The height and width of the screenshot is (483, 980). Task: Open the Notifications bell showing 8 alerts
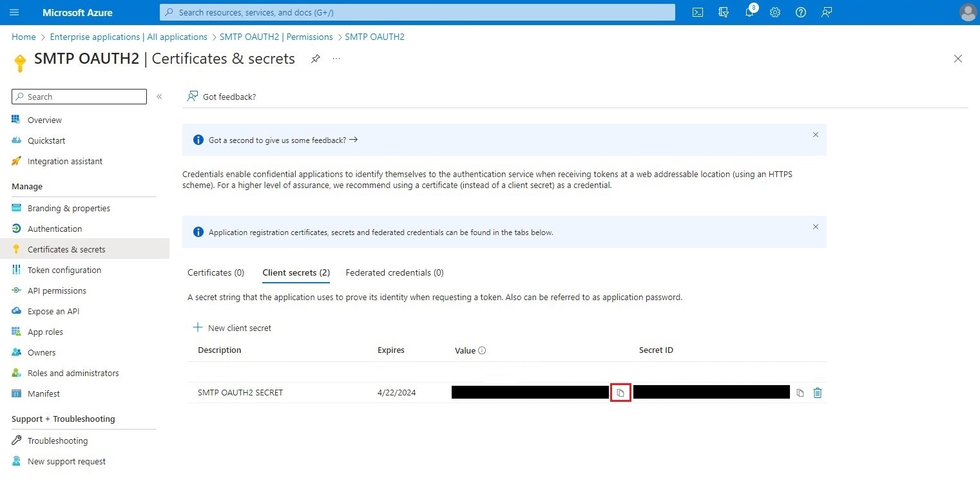pyautogui.click(x=749, y=12)
